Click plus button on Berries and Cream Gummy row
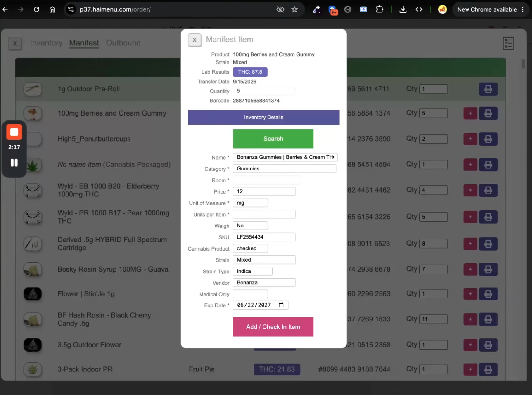This screenshot has width=532, height=395. coord(470,113)
